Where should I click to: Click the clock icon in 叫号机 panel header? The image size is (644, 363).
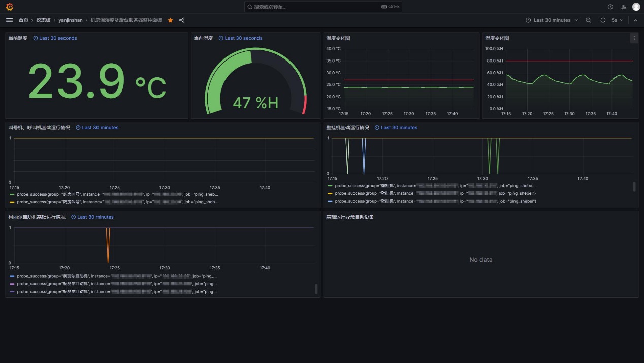[78, 128]
